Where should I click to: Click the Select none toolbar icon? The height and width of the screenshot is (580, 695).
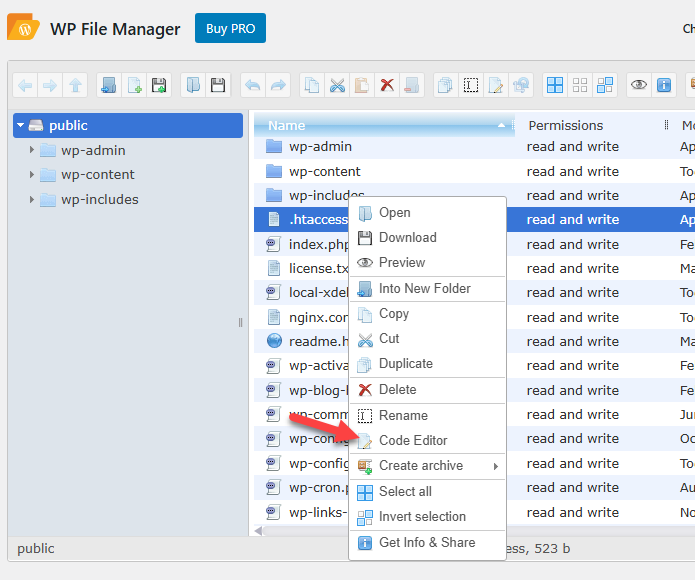pyautogui.click(x=580, y=85)
